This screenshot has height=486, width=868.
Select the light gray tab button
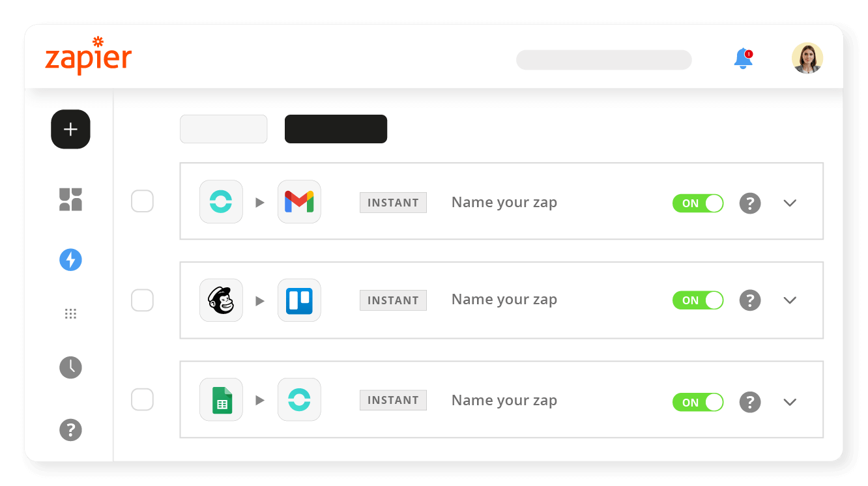click(224, 129)
